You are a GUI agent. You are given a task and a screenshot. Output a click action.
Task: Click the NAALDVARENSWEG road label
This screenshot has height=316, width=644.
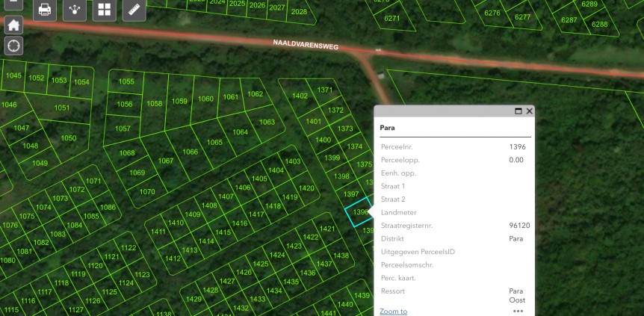click(x=306, y=46)
